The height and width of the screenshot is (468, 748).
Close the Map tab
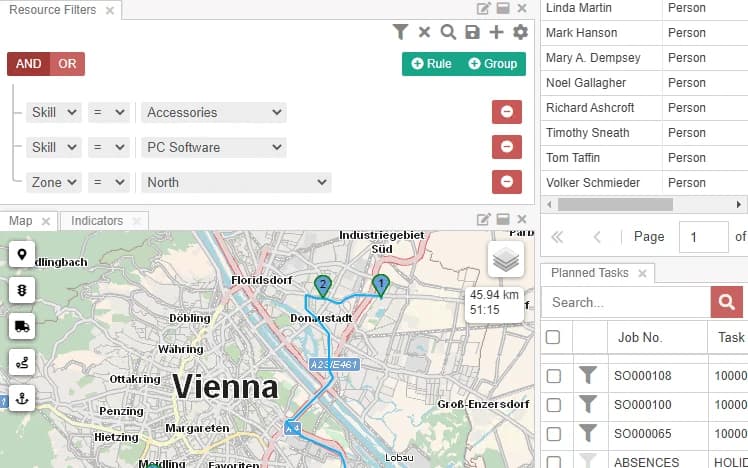(46, 221)
